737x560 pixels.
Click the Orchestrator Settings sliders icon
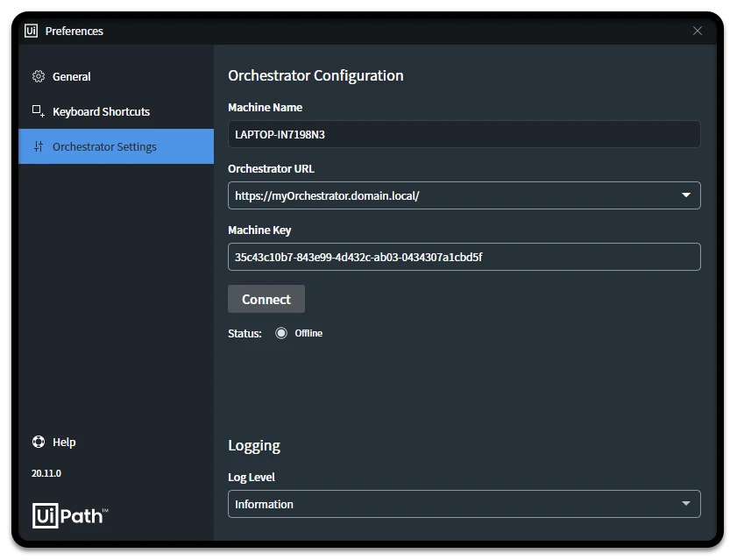[39, 146]
